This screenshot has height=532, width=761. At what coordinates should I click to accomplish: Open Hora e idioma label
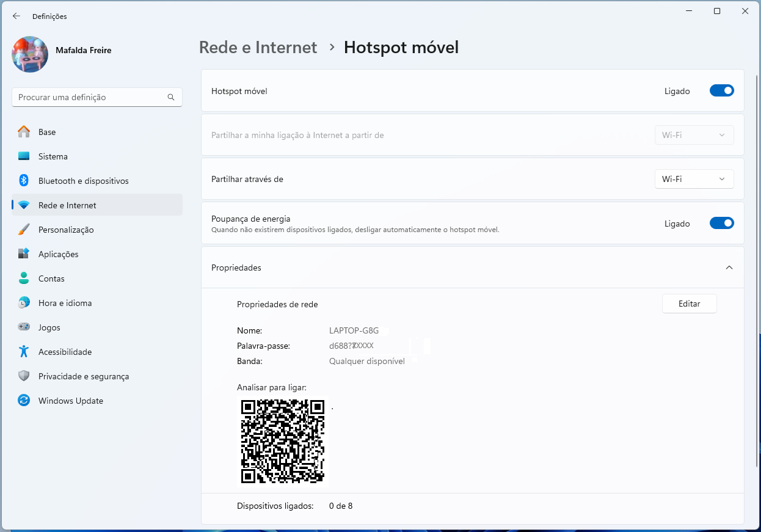coord(65,303)
